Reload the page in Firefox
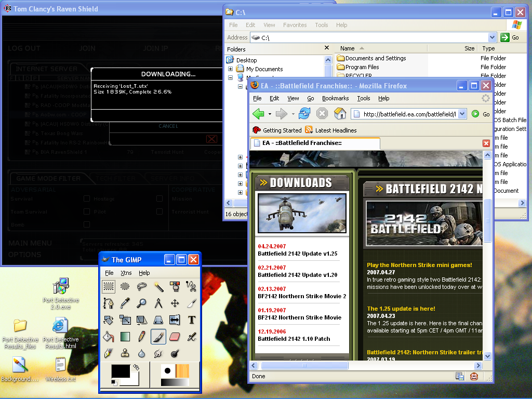 (x=304, y=113)
